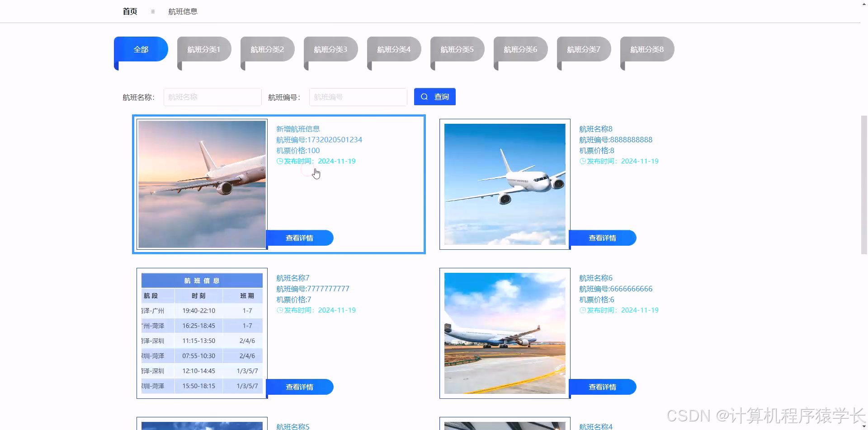868x430 pixels.
Task: Click the 查询 search button
Action: (x=435, y=97)
